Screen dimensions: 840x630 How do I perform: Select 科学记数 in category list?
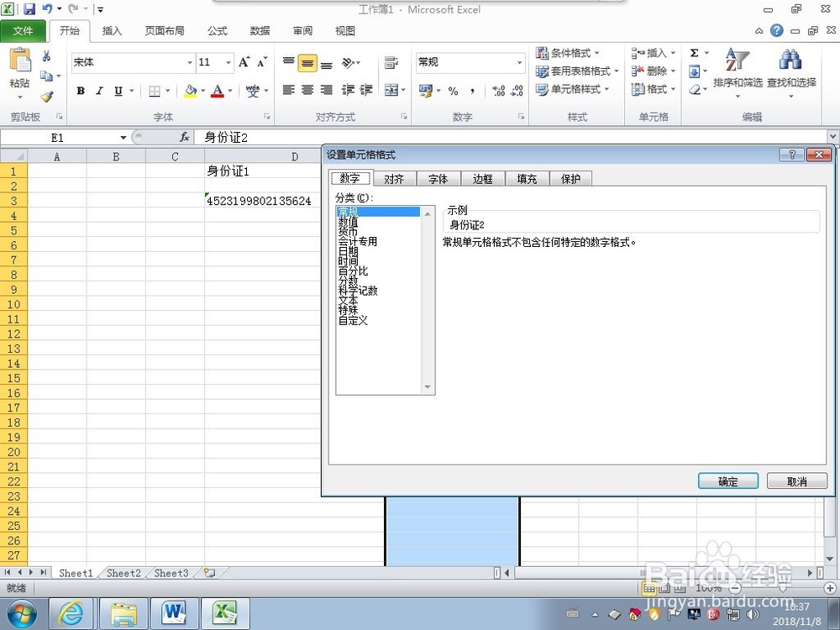pos(358,291)
